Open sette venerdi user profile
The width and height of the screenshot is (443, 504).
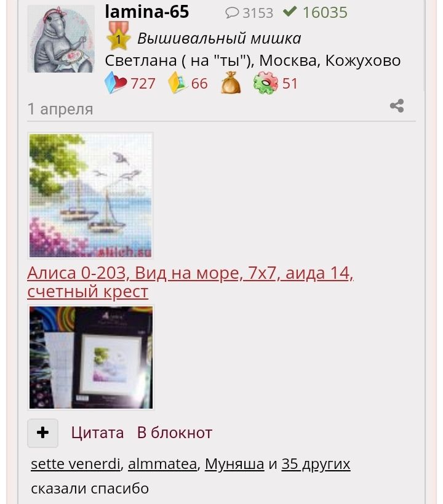[76, 464]
